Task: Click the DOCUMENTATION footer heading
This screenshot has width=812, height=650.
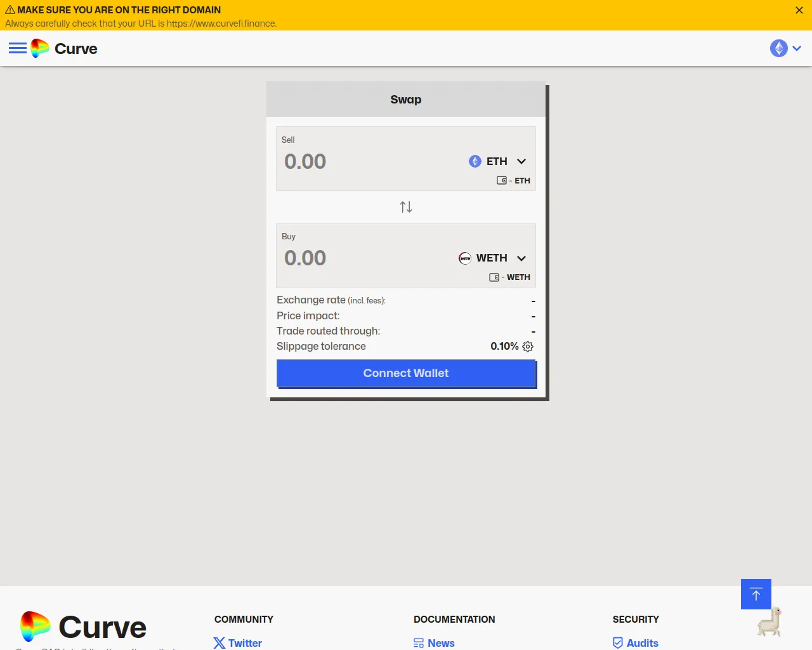Action: click(x=454, y=619)
